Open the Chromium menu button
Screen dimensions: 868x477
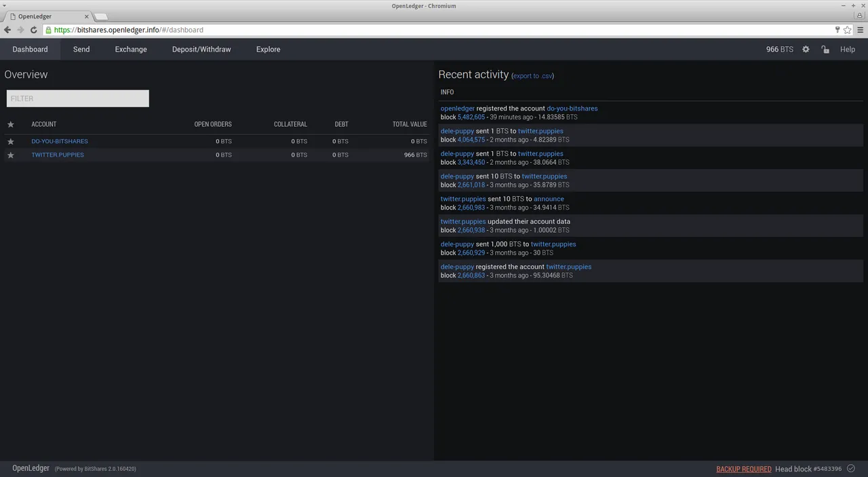coord(861,30)
